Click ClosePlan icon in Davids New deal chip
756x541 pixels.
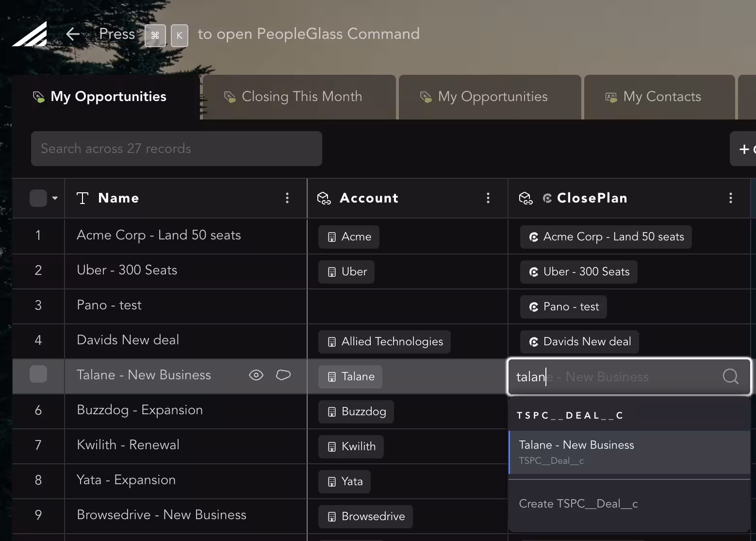[534, 342]
